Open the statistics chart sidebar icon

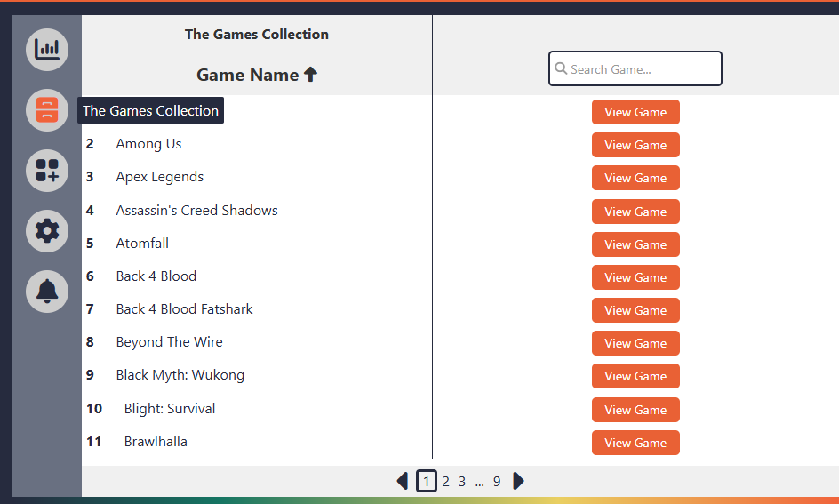[x=47, y=50]
